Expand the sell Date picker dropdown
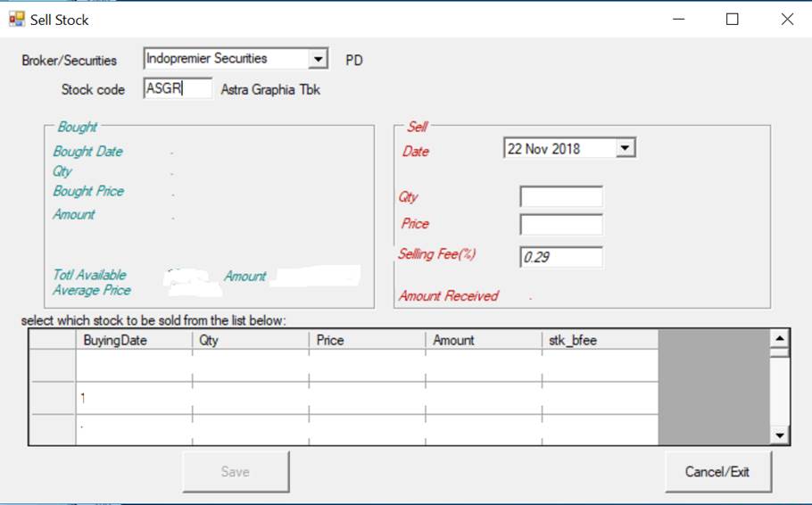This screenshot has width=812, height=505. click(626, 148)
